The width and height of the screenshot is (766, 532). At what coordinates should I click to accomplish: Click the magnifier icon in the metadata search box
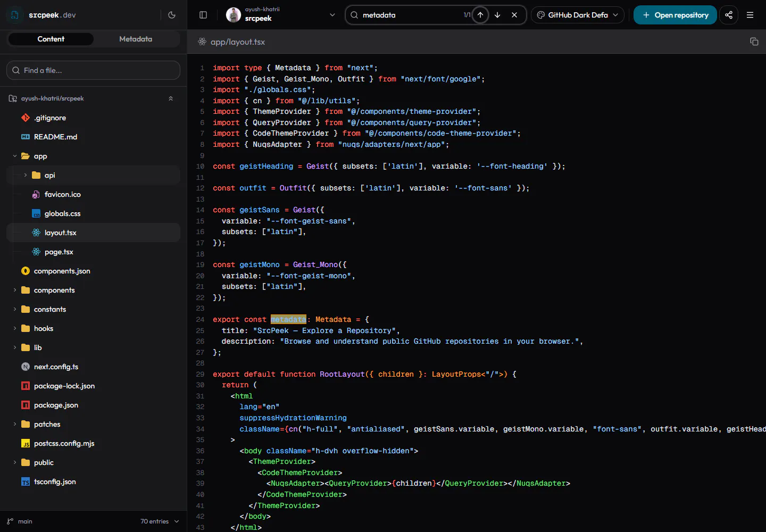pyautogui.click(x=354, y=15)
